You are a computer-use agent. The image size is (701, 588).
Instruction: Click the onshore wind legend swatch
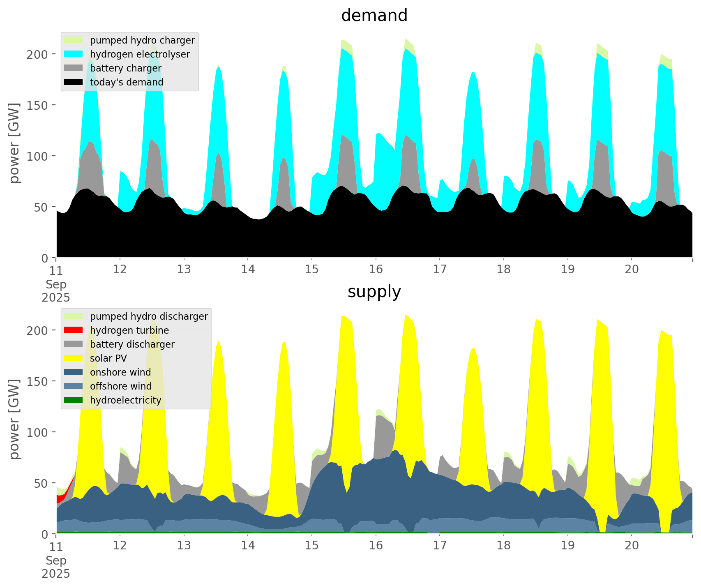74,372
